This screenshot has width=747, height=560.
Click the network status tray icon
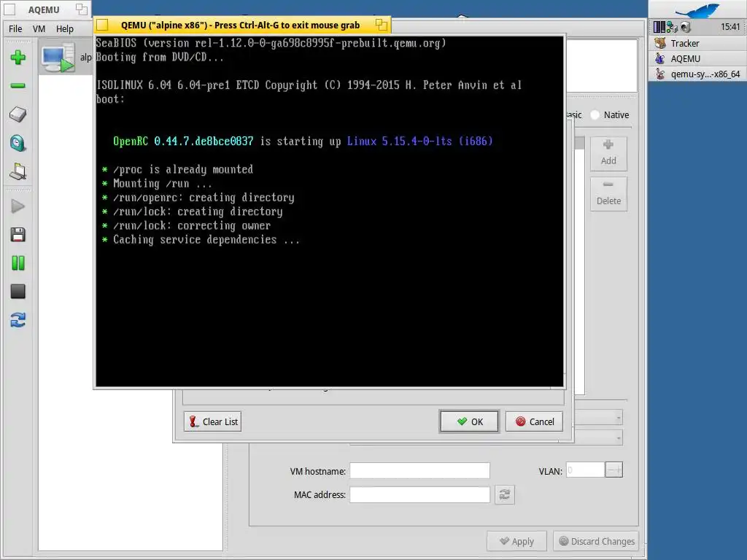point(672,27)
